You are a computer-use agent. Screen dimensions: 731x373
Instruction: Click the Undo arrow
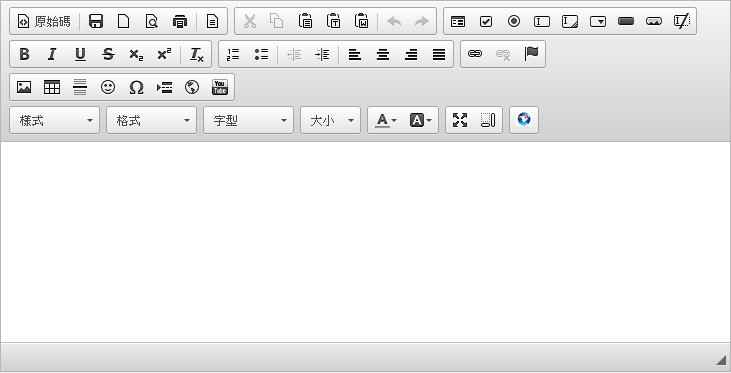394,21
